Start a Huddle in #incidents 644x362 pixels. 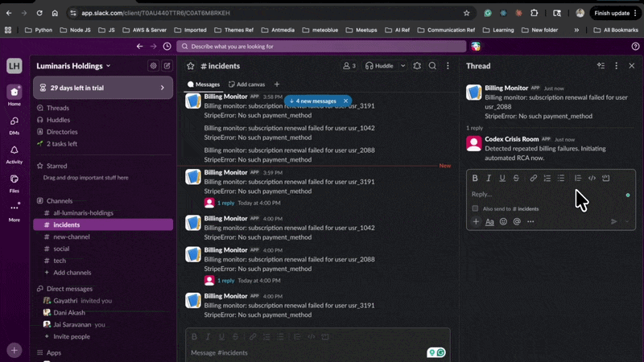380,66
